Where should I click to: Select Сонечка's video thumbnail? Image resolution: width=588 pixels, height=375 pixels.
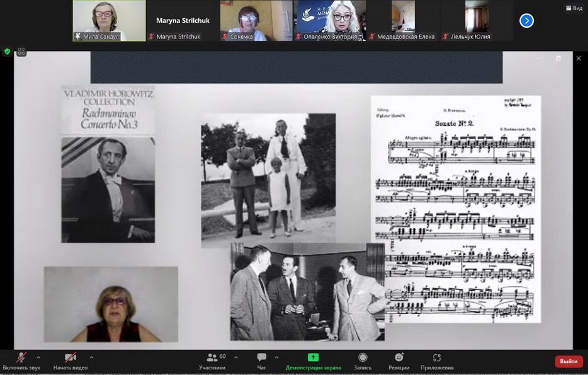click(x=256, y=21)
